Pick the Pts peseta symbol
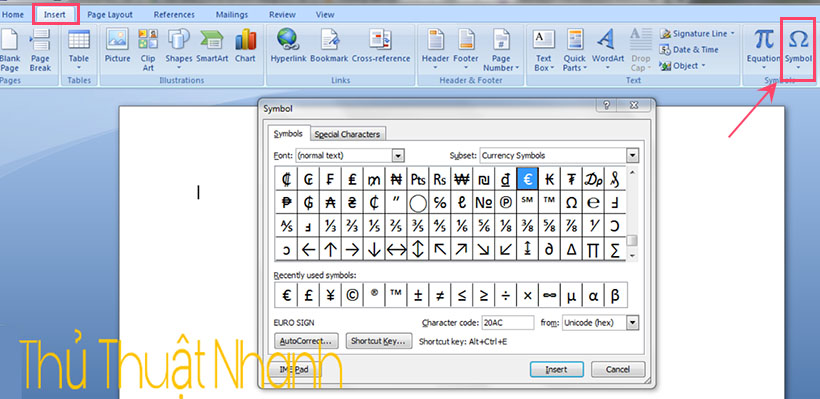820x399 pixels. [x=418, y=179]
